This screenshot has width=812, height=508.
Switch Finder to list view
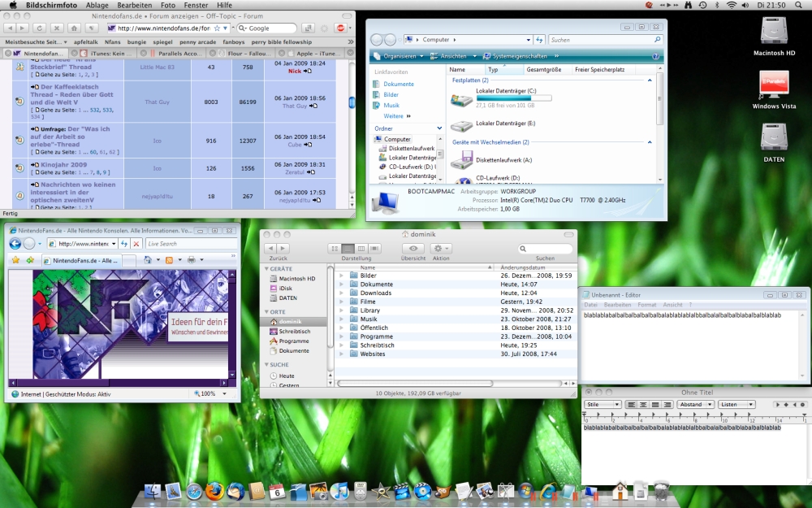[x=348, y=248]
